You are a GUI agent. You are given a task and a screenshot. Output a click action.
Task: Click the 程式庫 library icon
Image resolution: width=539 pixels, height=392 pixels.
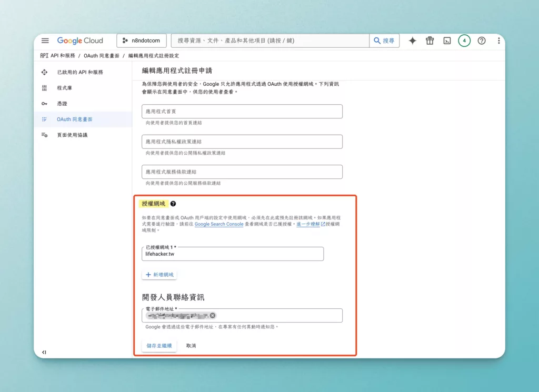point(44,88)
